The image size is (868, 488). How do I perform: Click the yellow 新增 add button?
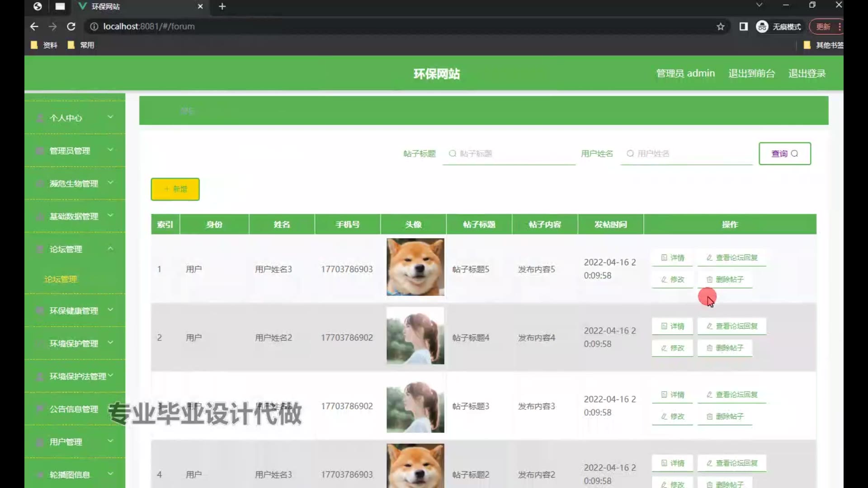[x=175, y=189]
